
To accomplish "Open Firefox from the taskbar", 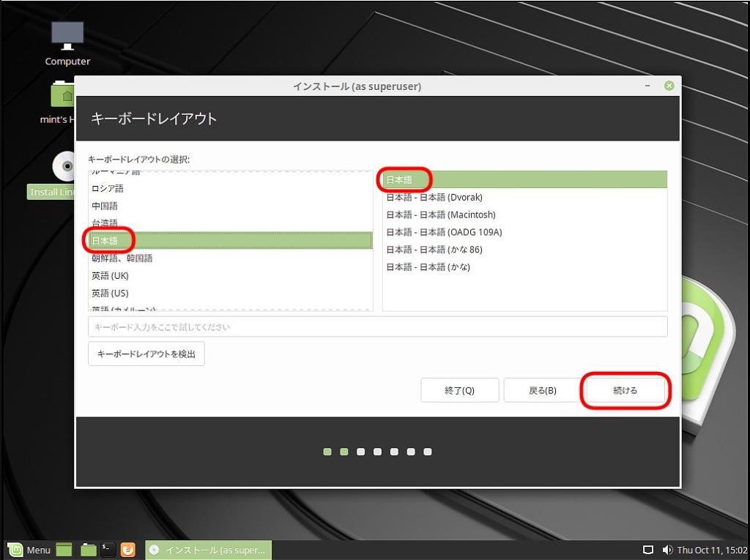I will coord(128,550).
